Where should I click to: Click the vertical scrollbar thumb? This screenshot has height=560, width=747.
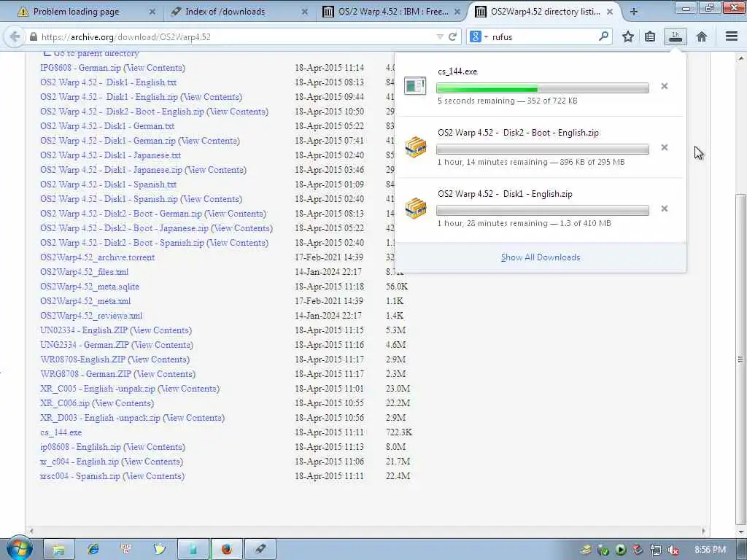click(740, 359)
